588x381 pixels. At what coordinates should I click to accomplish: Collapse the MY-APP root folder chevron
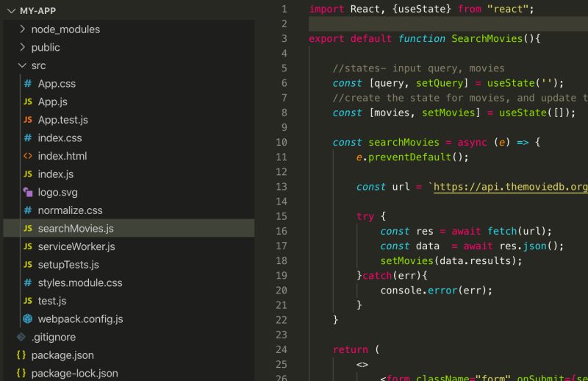12,11
